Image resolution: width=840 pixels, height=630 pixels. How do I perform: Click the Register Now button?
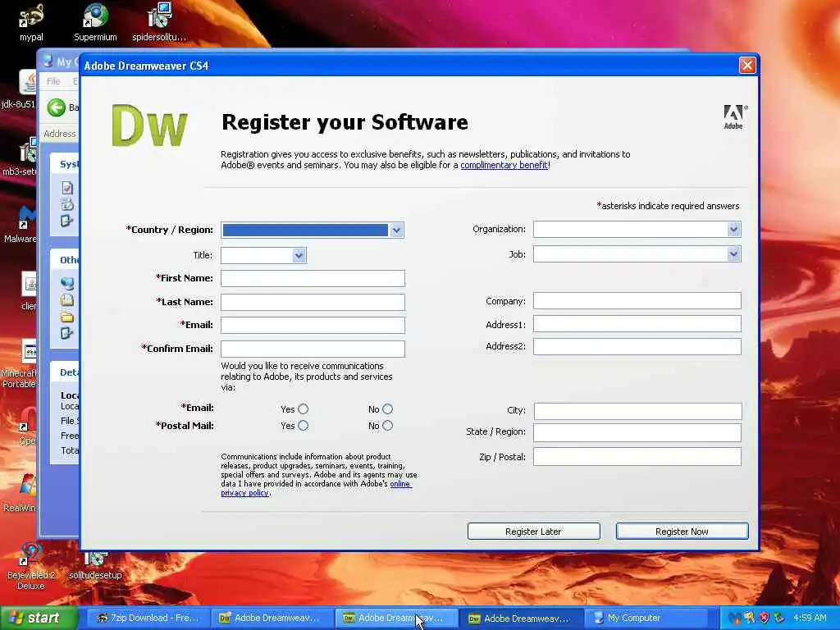coord(682,532)
